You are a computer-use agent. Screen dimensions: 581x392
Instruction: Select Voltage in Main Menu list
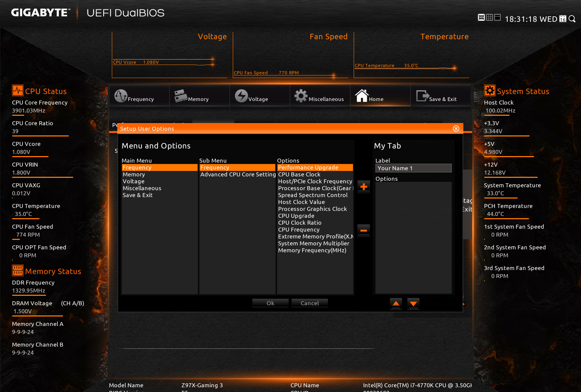[x=160, y=181]
